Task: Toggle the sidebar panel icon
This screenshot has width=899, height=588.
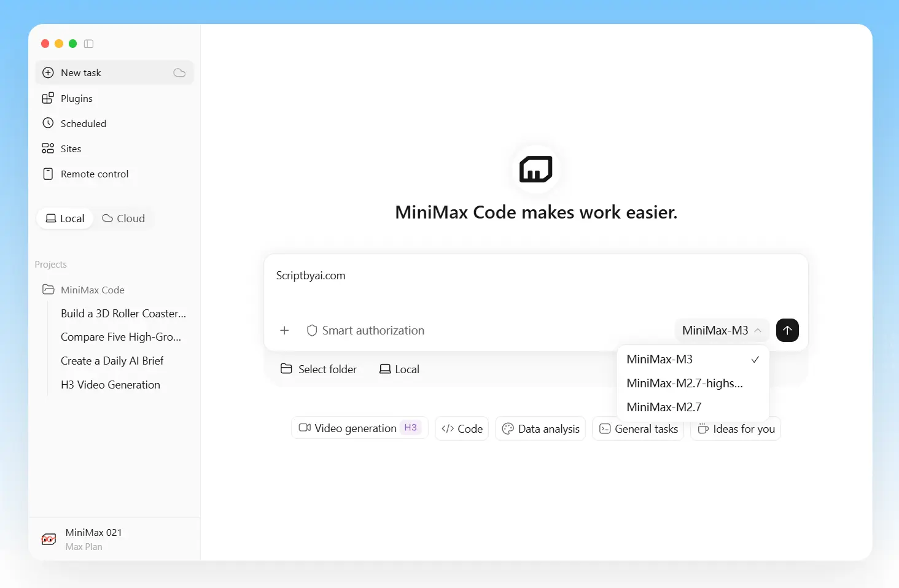Action: (88, 44)
